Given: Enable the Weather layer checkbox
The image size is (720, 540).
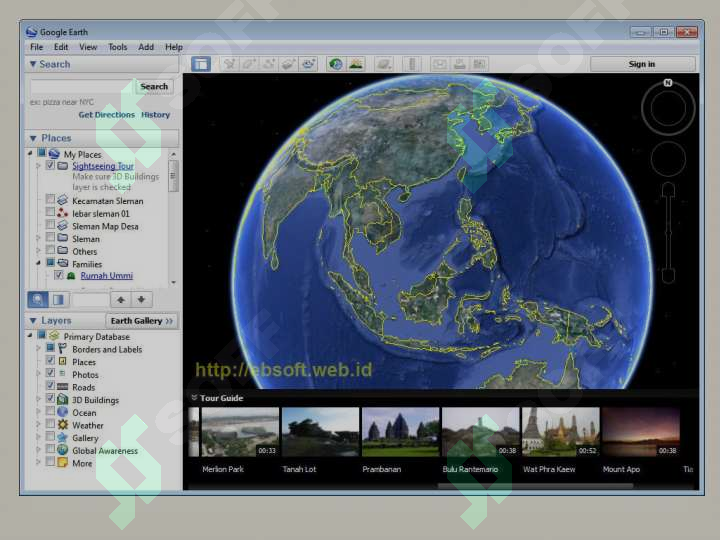Looking at the screenshot, I should (51, 424).
